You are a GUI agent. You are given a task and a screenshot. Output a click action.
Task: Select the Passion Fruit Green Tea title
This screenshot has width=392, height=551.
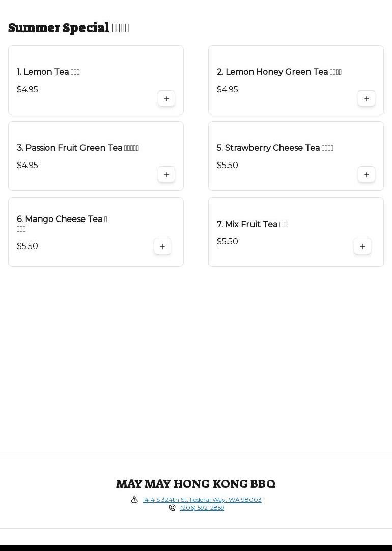tap(78, 148)
